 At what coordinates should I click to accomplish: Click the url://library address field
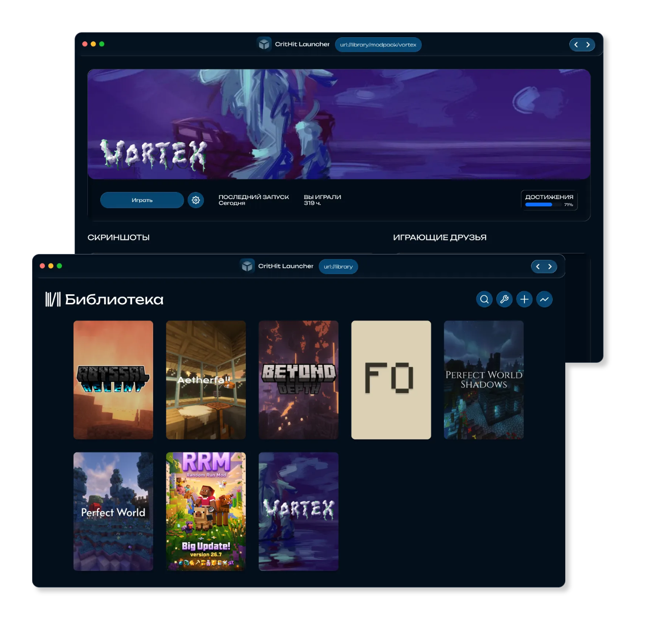tap(339, 267)
